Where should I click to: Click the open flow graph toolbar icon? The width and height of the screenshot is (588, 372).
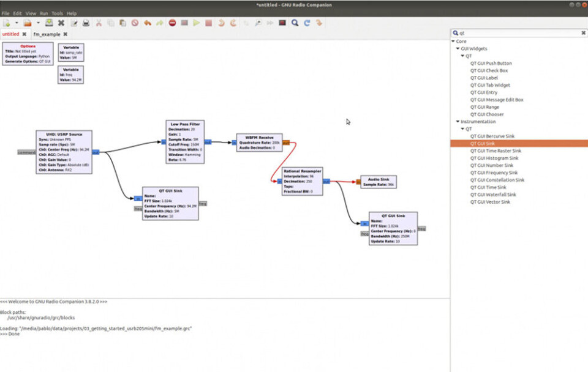[28, 23]
